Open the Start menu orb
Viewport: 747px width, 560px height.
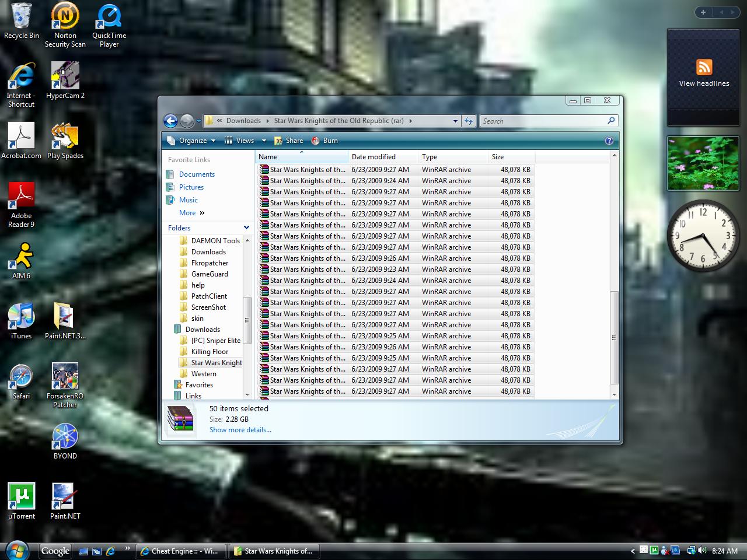(18, 551)
